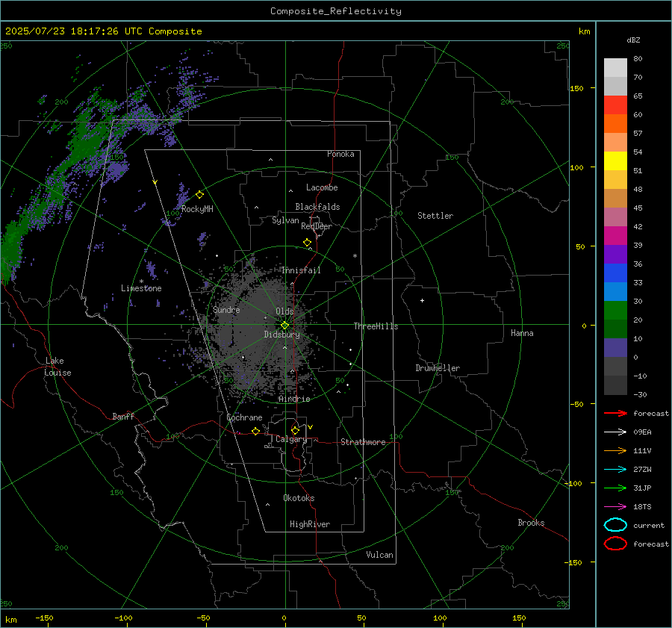This screenshot has height=628, width=672.
Task: Click the Strathmore label
Action: pyautogui.click(x=363, y=442)
